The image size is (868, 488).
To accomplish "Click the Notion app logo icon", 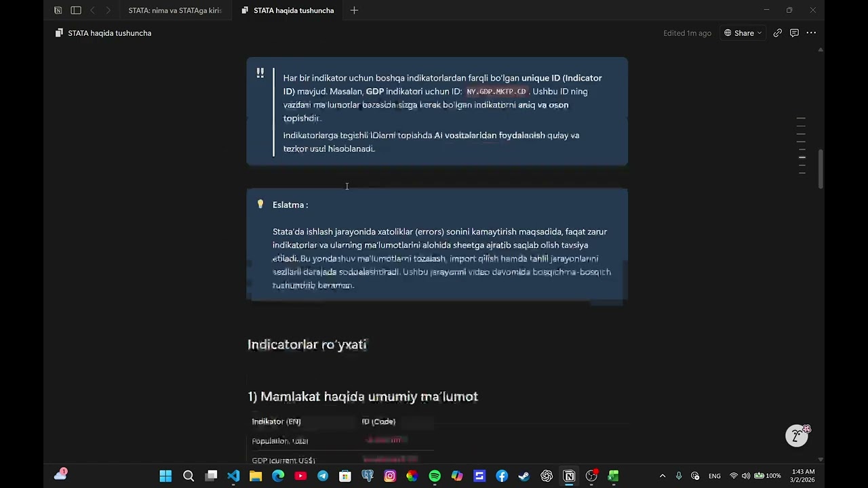I will point(58,10).
